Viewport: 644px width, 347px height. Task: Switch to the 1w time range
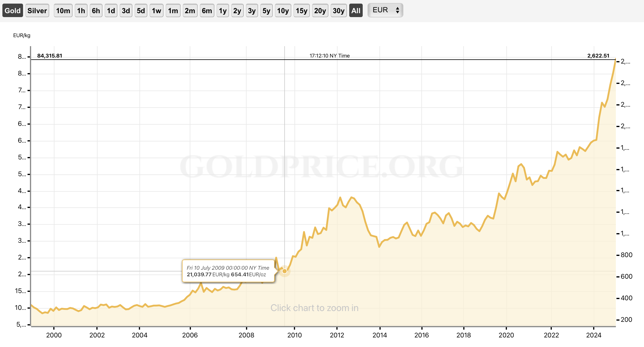(x=156, y=11)
